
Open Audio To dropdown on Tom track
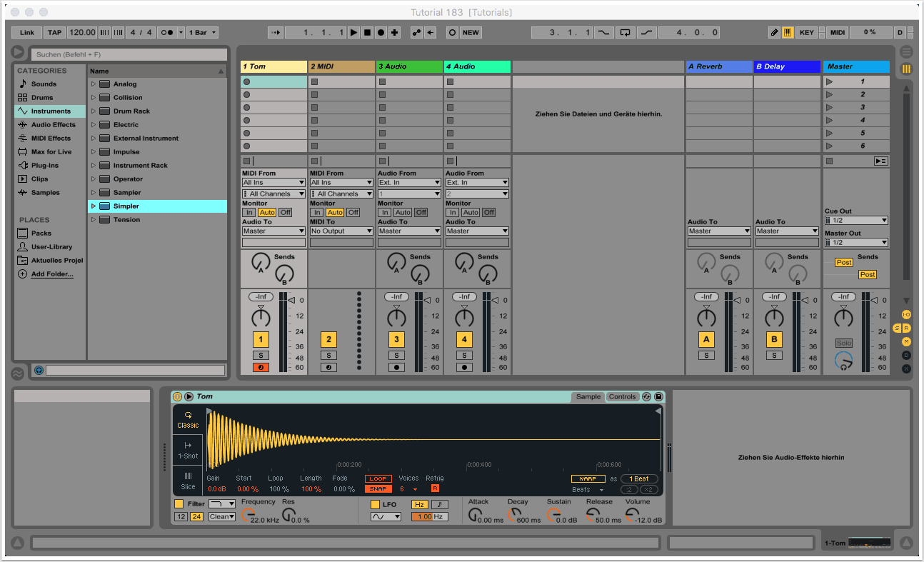[x=273, y=231]
